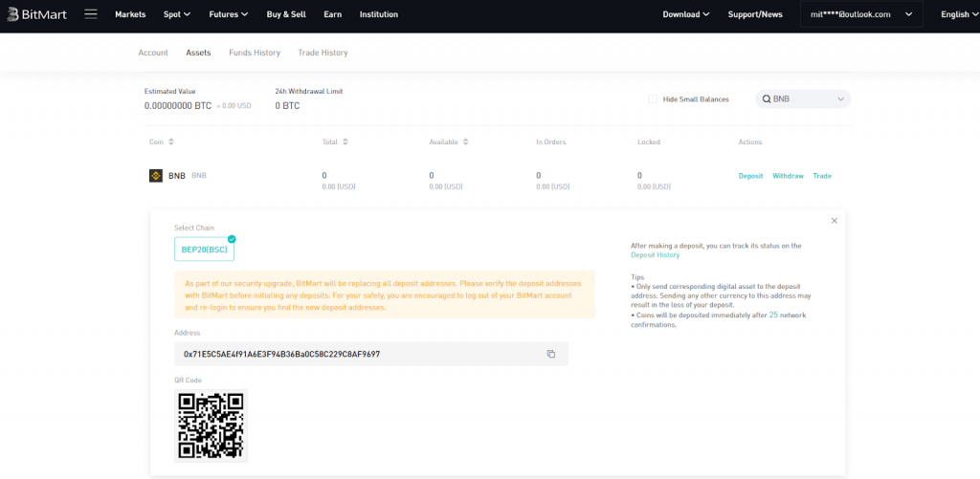
Task: Click the Locked column header
Action: 649,142
